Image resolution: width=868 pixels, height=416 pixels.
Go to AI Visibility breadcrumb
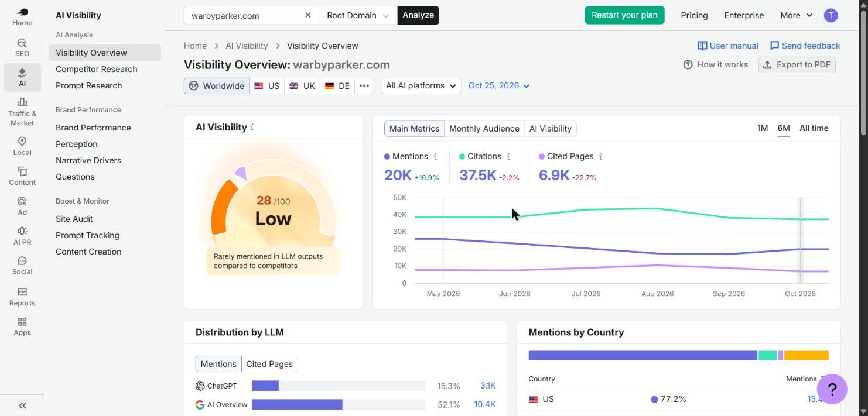(247, 46)
